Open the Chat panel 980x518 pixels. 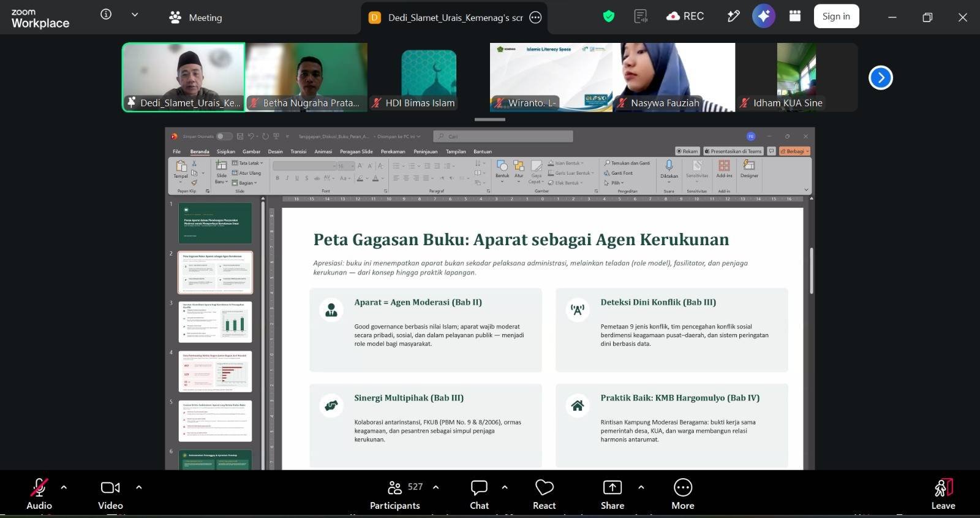tap(479, 493)
